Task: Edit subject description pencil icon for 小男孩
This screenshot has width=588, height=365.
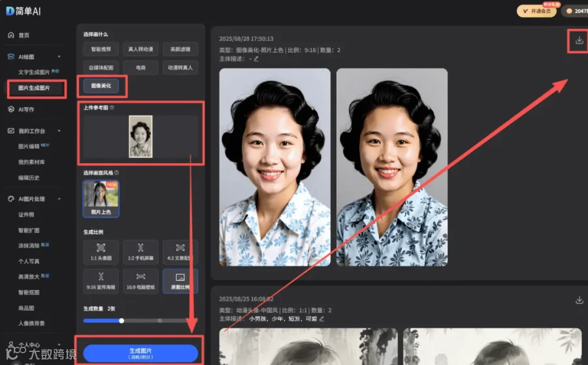Action: pyautogui.click(x=321, y=319)
